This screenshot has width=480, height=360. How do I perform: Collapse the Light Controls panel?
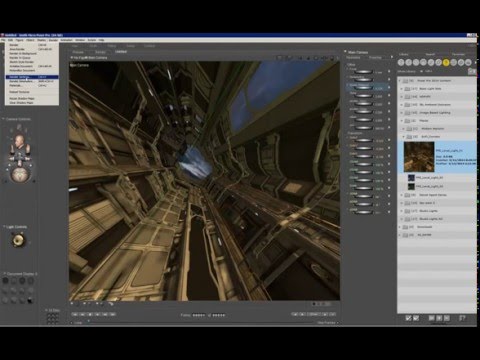pos(4,227)
